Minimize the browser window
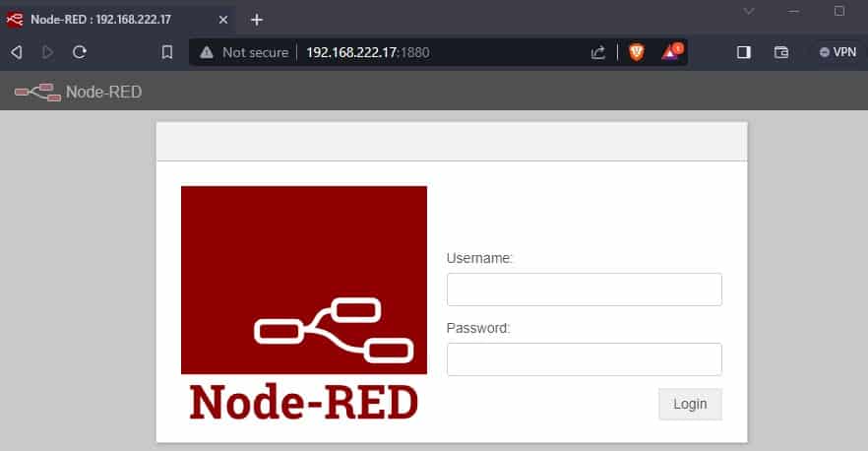Viewport: 868px width, 451px height. tap(794, 11)
